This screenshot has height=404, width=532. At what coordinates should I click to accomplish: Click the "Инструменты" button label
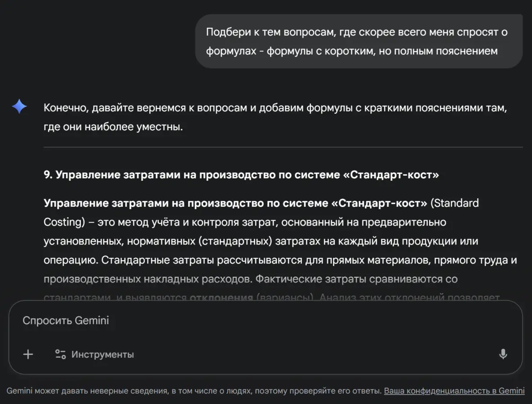[102, 354]
